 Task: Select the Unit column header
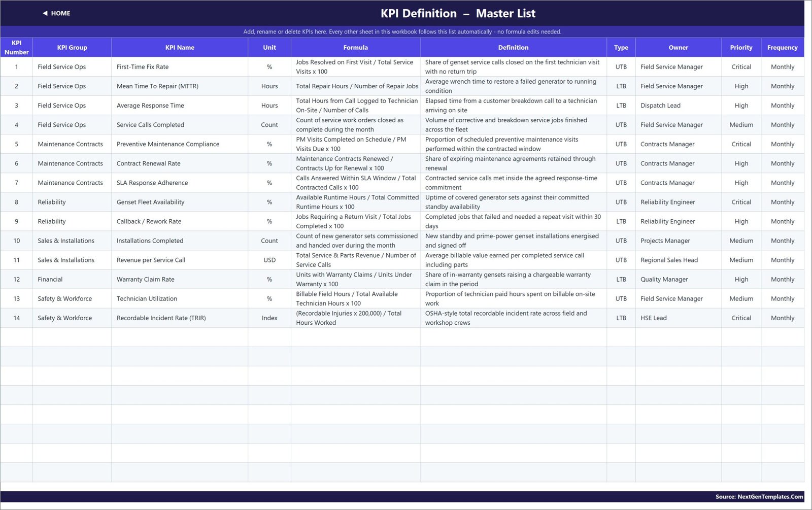(269, 47)
